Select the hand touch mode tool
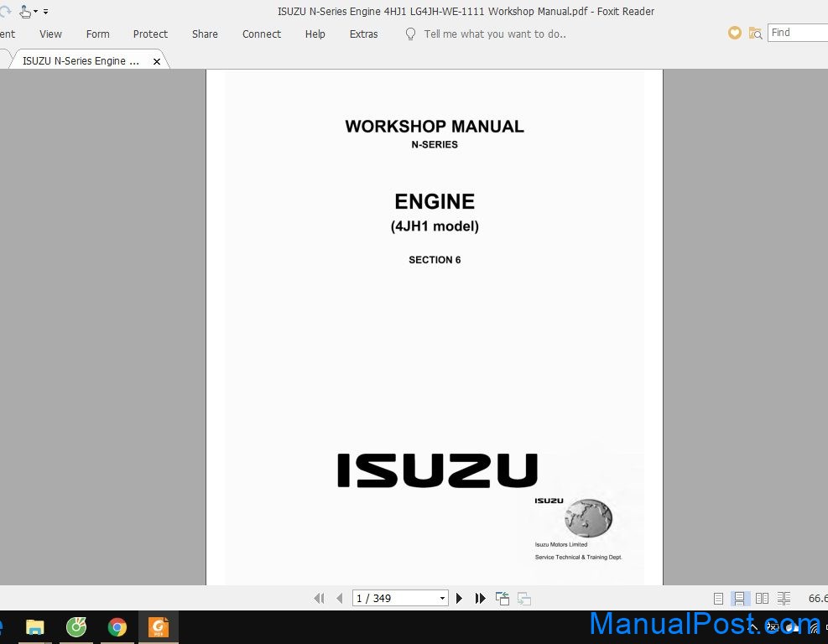 click(25, 11)
